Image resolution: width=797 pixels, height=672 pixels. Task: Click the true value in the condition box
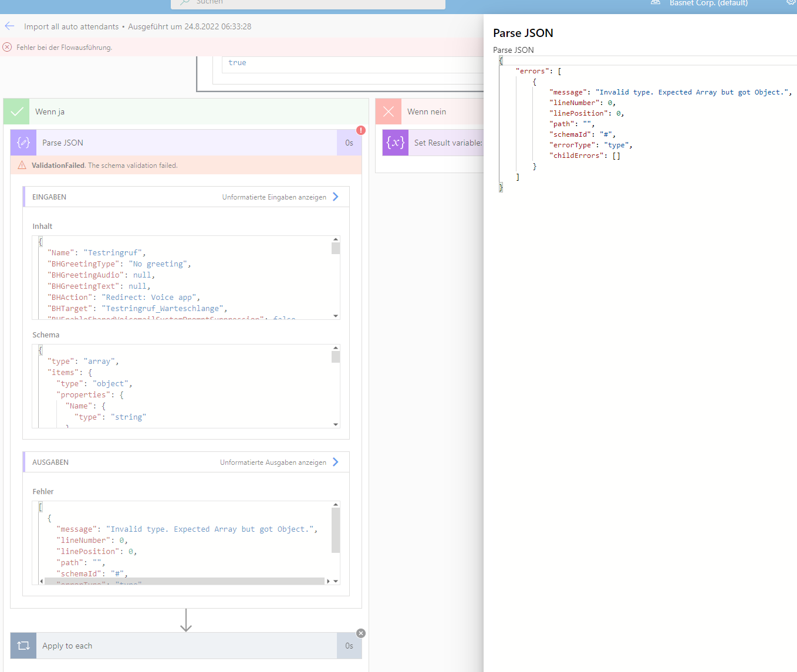point(237,63)
